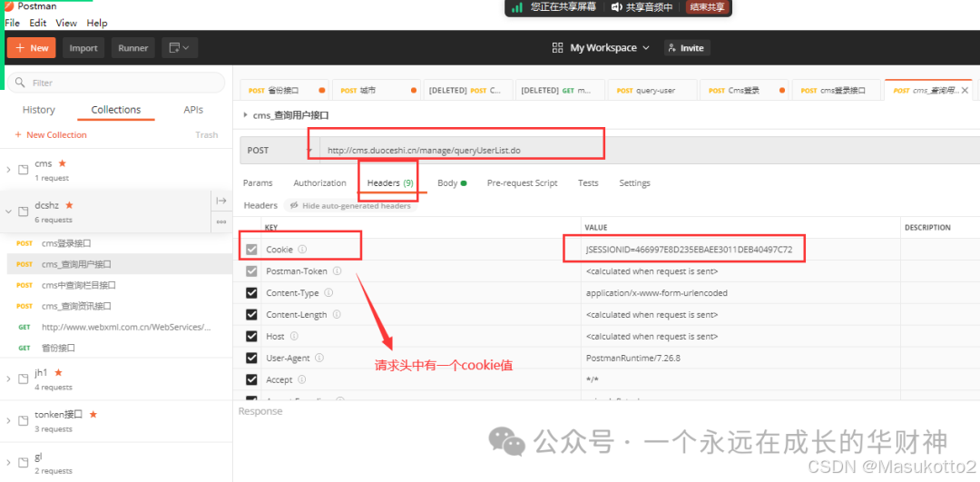
Task: Click the info icon next to Content-Length
Action: (337, 314)
